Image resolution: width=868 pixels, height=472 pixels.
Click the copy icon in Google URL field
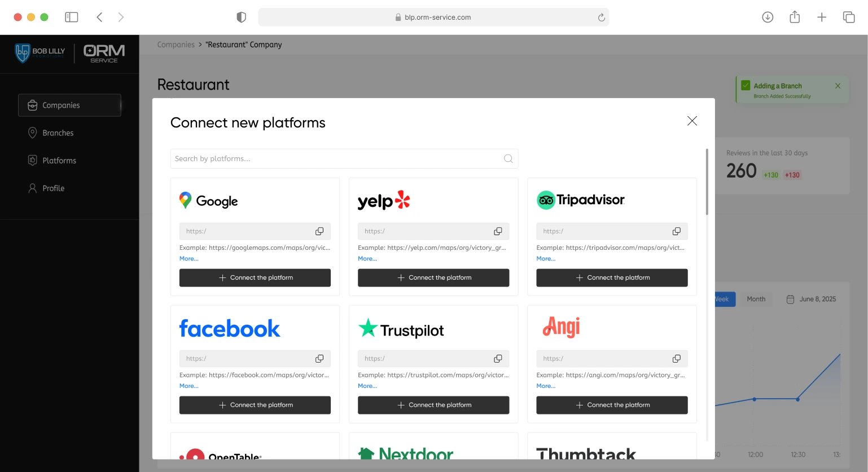(319, 231)
